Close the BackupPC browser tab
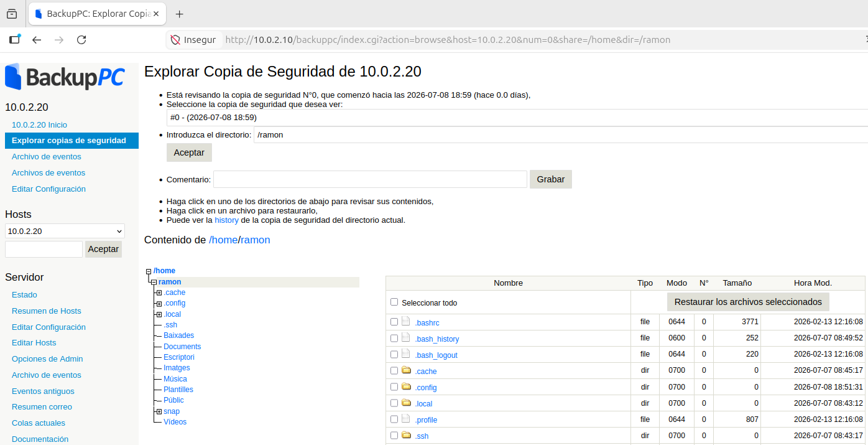Screen dimensions: 868x445 155,14
